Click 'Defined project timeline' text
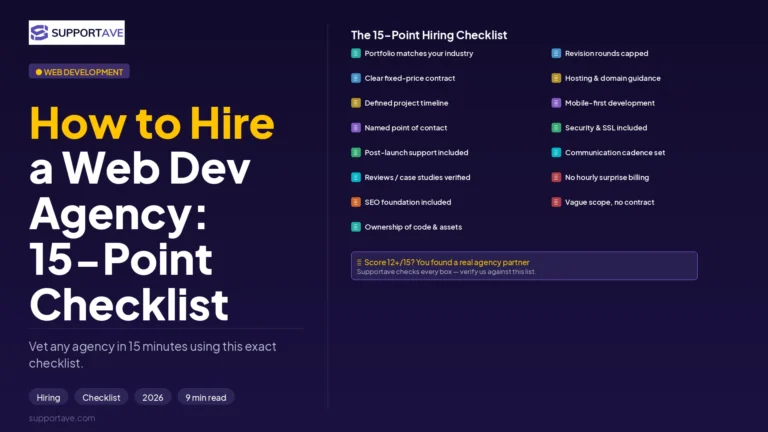The width and height of the screenshot is (768, 432). [407, 103]
